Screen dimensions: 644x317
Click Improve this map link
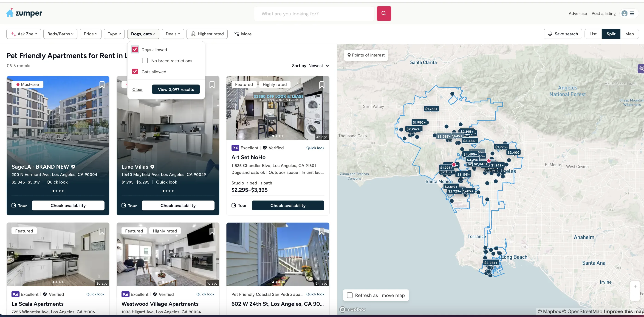coord(624,311)
